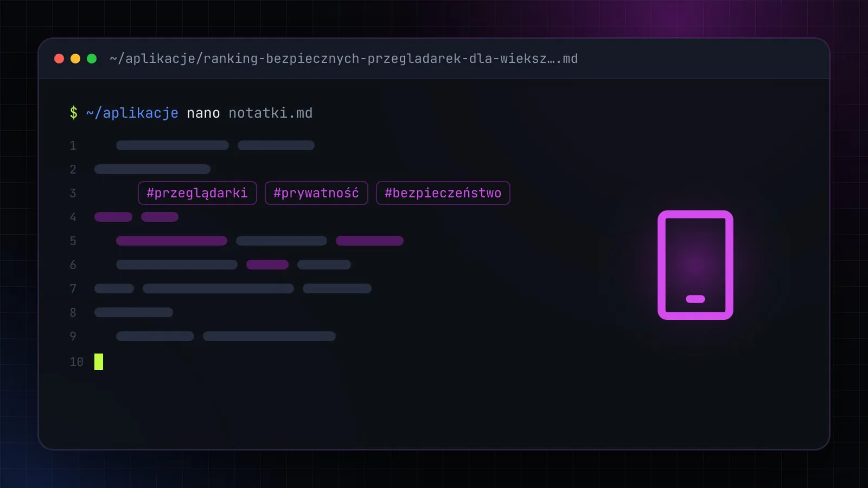The height and width of the screenshot is (488, 868).
Task: Click the ~/aplikacje directory in the prompt
Action: pos(132,113)
